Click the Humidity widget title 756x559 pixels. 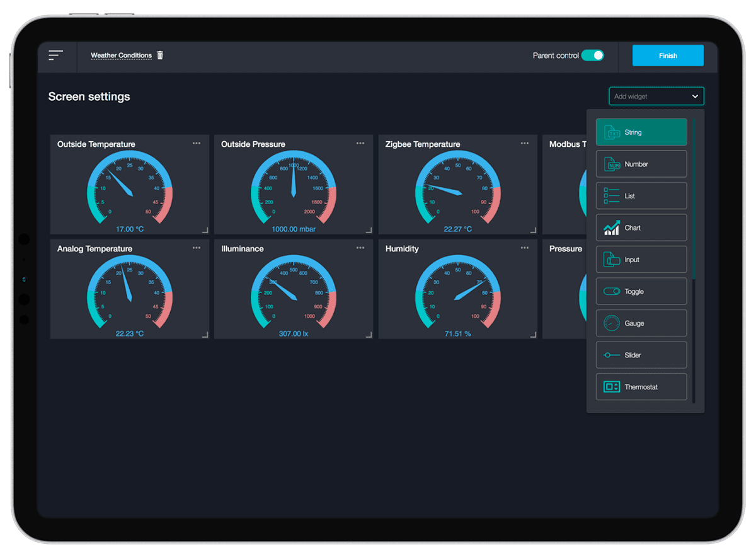point(402,249)
